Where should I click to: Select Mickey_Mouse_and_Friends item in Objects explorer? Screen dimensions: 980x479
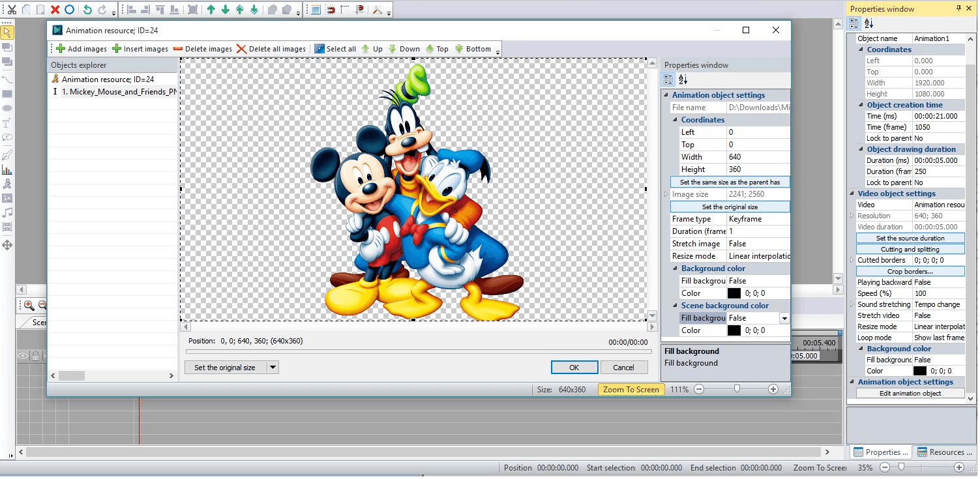[x=114, y=92]
